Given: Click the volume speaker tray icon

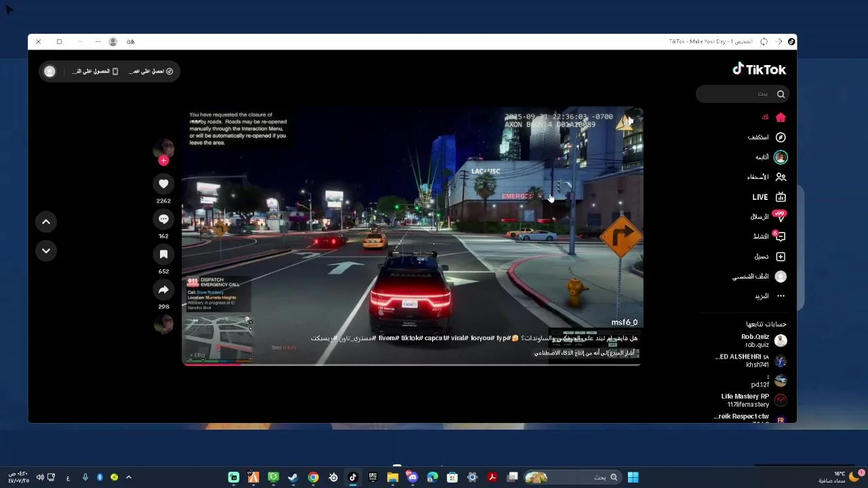Looking at the screenshot, I should tap(40, 477).
